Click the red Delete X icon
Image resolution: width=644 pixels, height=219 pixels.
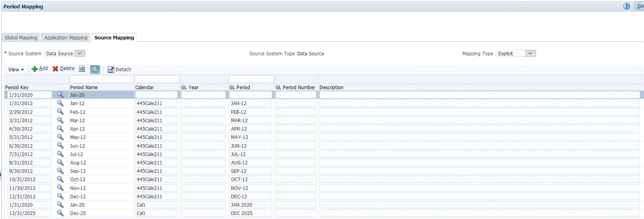pos(55,69)
